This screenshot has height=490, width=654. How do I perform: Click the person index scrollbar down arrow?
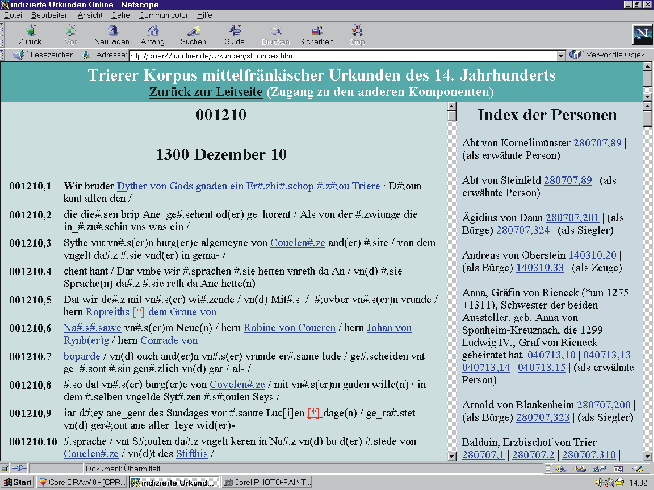click(x=648, y=456)
